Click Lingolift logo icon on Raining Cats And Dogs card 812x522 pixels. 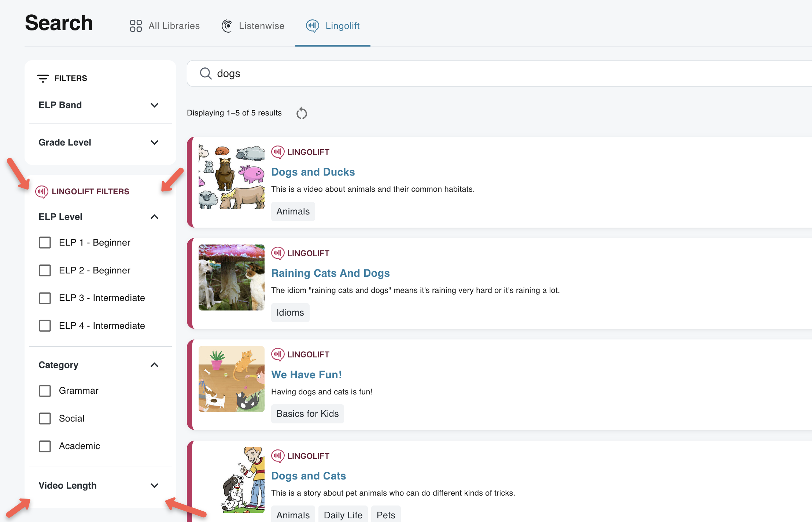click(278, 253)
